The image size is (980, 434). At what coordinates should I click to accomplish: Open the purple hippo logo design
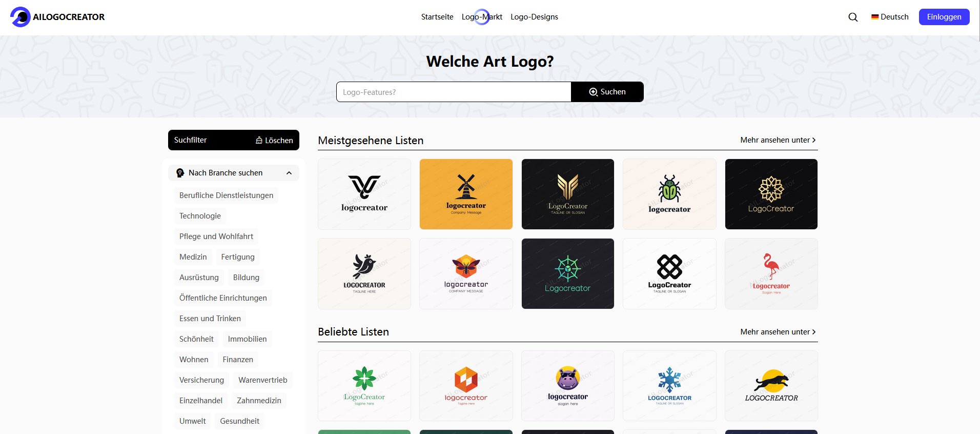[568, 386]
